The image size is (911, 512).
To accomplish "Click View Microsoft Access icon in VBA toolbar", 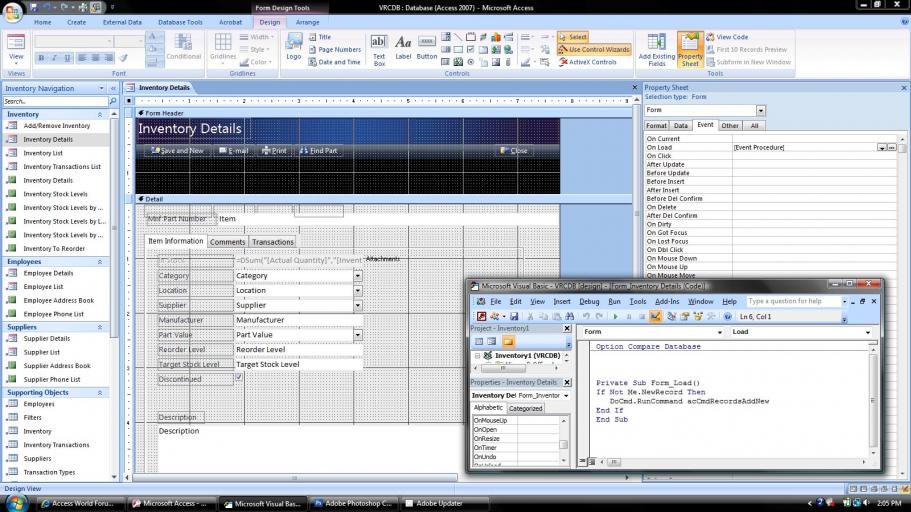I will (481, 317).
